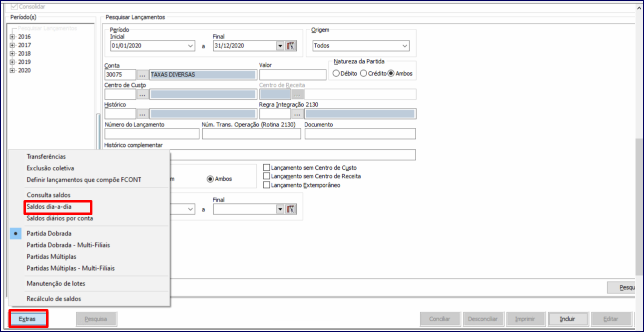Click the Núm. Trans. Operação field

tap(252, 133)
